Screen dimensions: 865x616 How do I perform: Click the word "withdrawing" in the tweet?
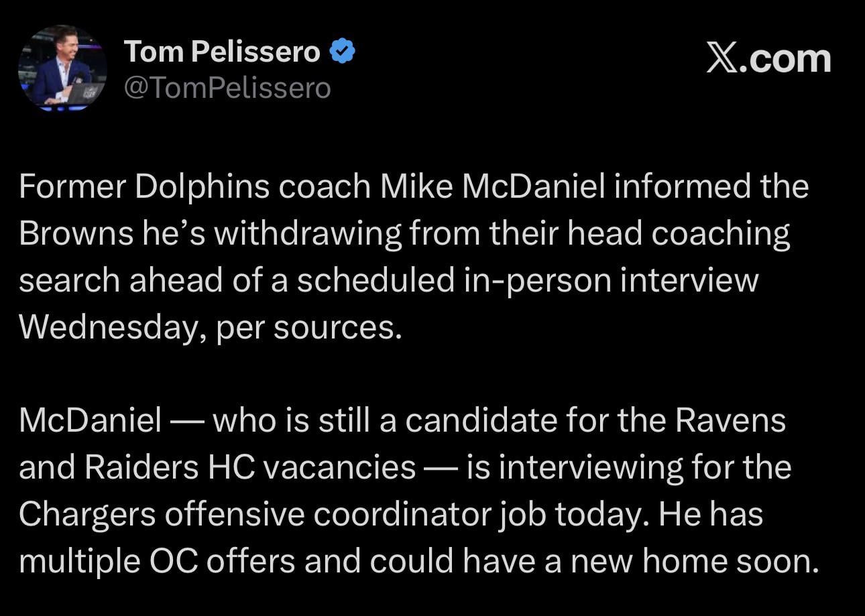pos(308,234)
